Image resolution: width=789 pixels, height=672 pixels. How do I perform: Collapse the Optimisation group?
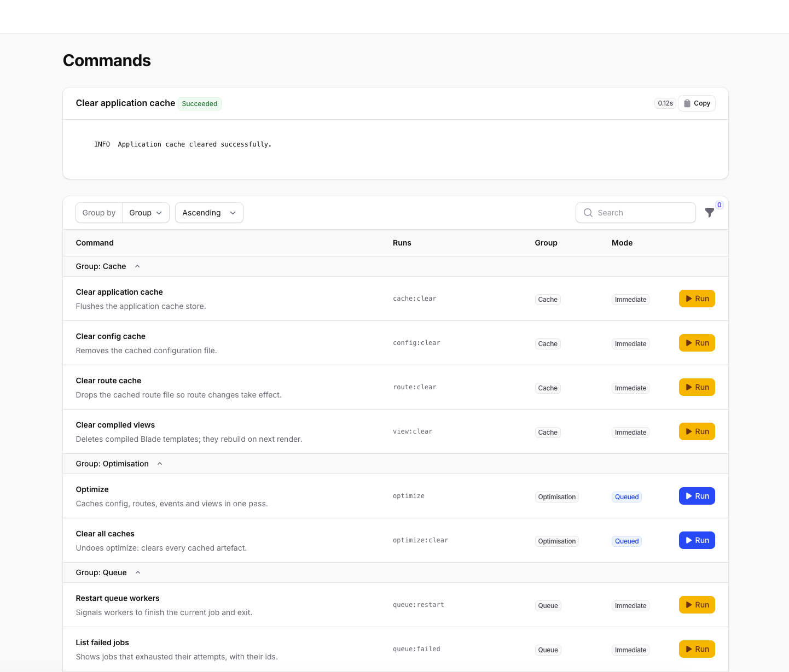160,464
